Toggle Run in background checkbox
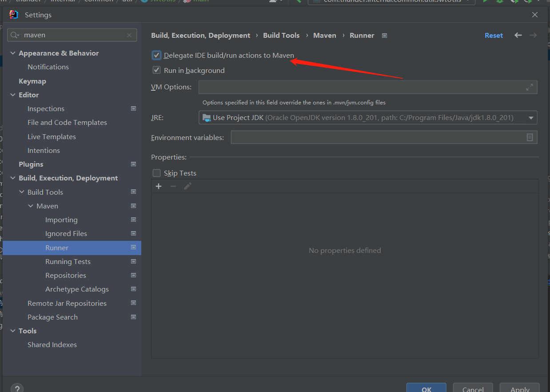This screenshot has width=550, height=392. pyautogui.click(x=156, y=70)
